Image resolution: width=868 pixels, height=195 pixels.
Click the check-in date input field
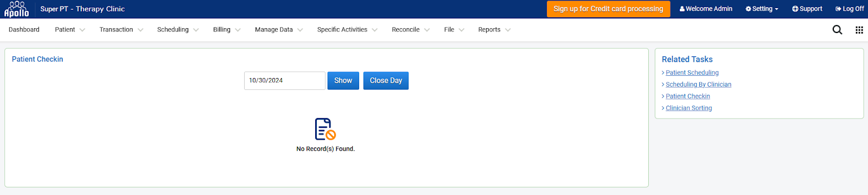(284, 81)
